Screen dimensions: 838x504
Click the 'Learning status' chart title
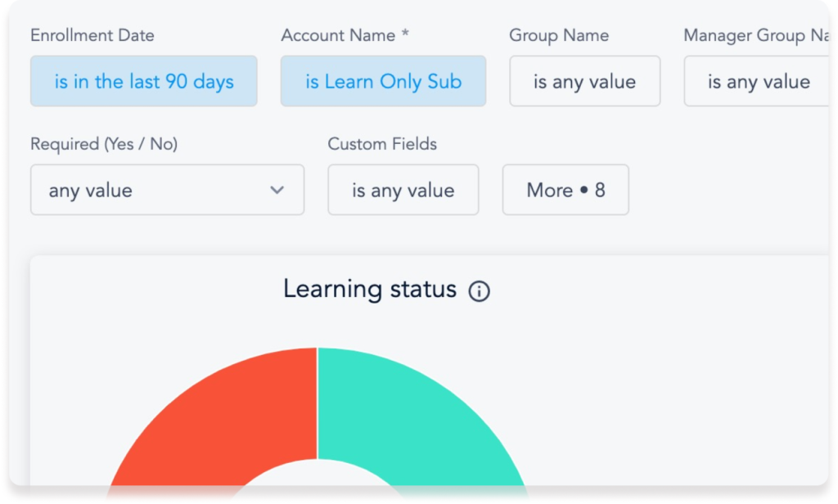[x=369, y=290]
